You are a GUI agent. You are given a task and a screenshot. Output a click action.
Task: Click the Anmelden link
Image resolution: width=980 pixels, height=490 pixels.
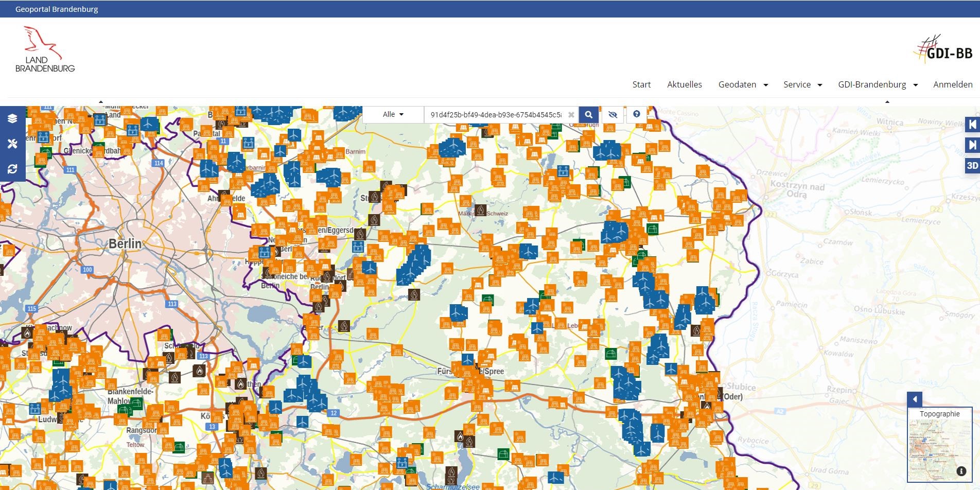(952, 84)
